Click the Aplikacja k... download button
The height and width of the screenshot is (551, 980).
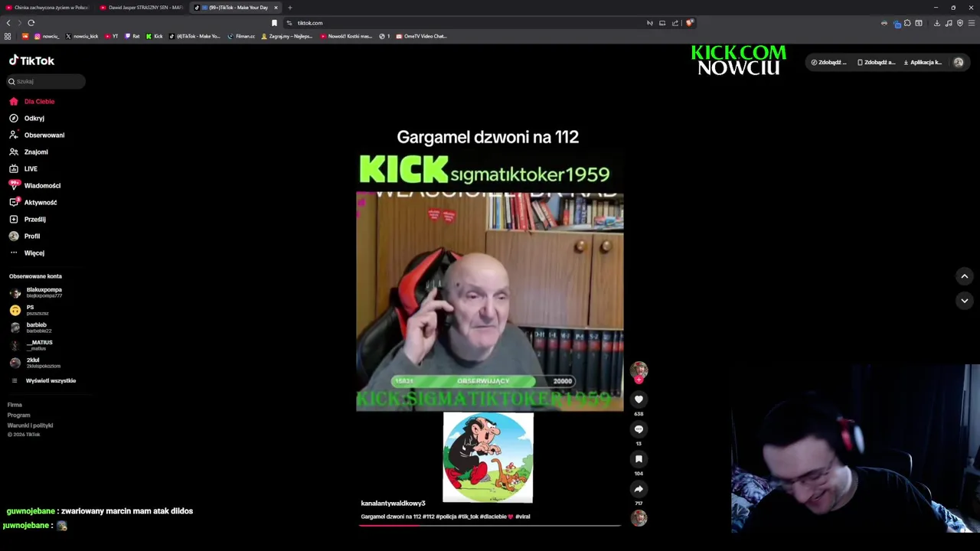tap(923, 63)
